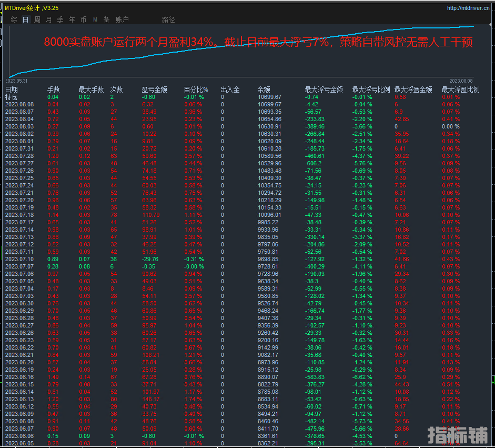The width and height of the screenshot is (495, 448).
Task: Click percentage 1.74 % on 2023.06.13
Action: [x=193, y=400]
